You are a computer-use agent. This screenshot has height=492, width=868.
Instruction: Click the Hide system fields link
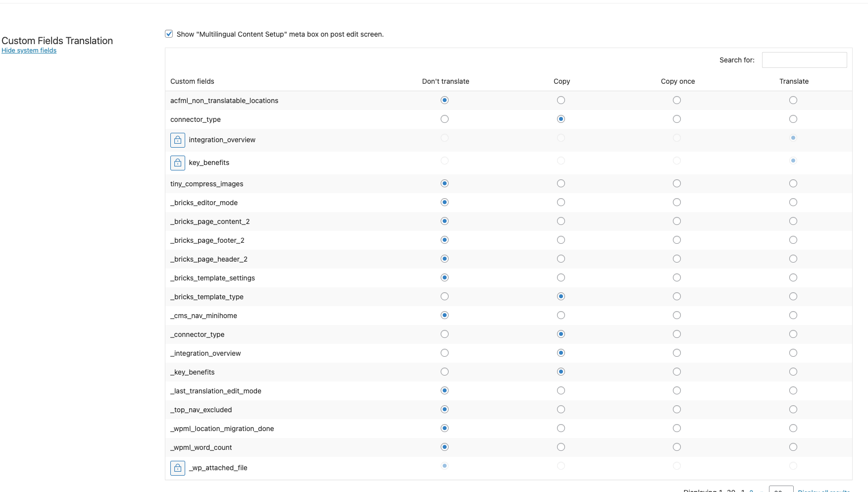(x=29, y=51)
